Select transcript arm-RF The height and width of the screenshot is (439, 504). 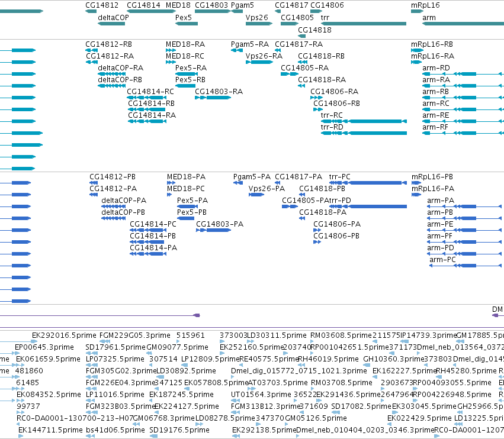(x=435, y=127)
